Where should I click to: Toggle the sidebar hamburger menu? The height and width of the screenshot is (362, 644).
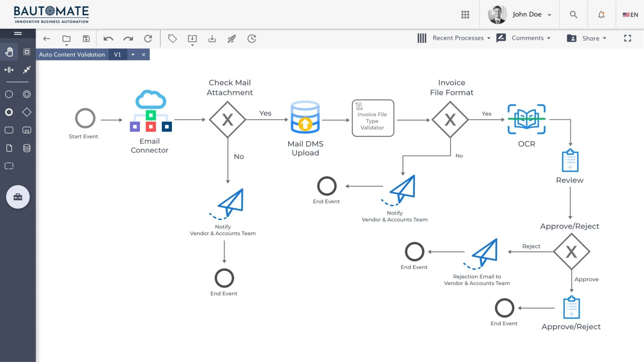click(x=18, y=33)
